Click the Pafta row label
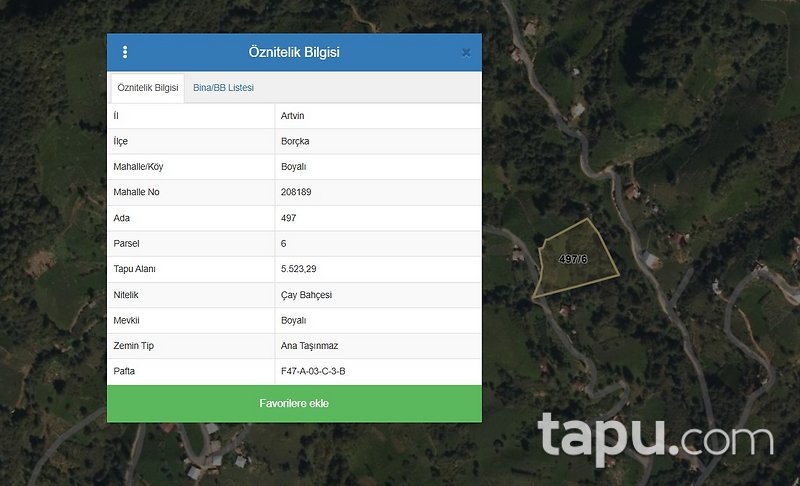The image size is (800, 486). [x=124, y=371]
